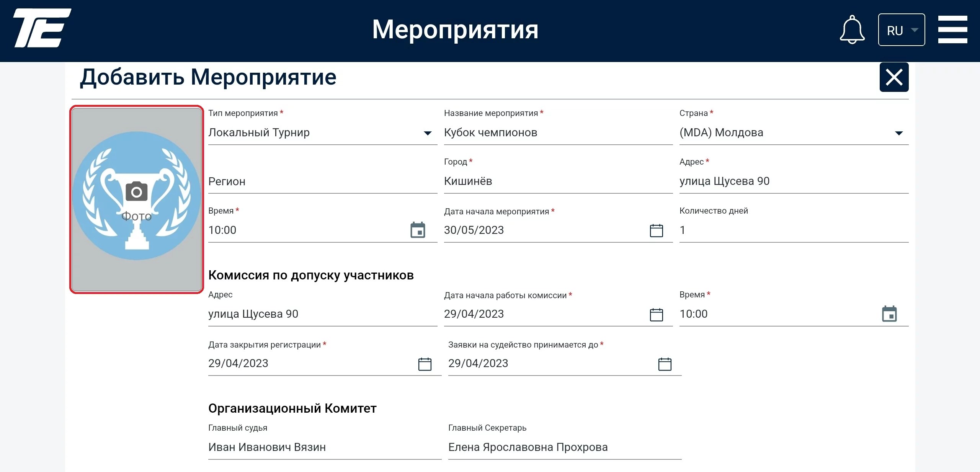Open the notifications bell
The width and height of the screenshot is (980, 472).
click(x=852, y=30)
